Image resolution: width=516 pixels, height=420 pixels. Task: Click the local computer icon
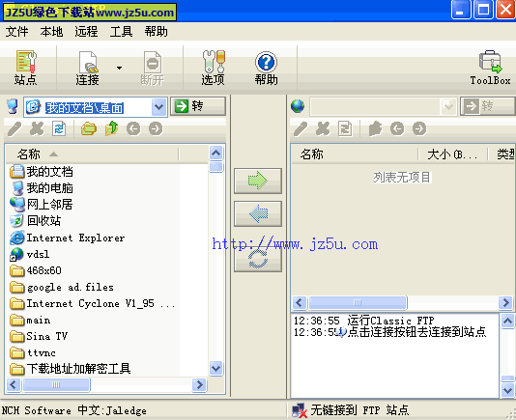[x=13, y=106]
